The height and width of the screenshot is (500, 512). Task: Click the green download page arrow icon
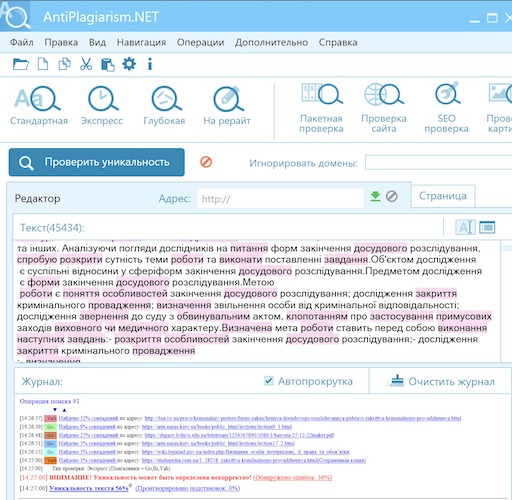pyautogui.click(x=375, y=196)
